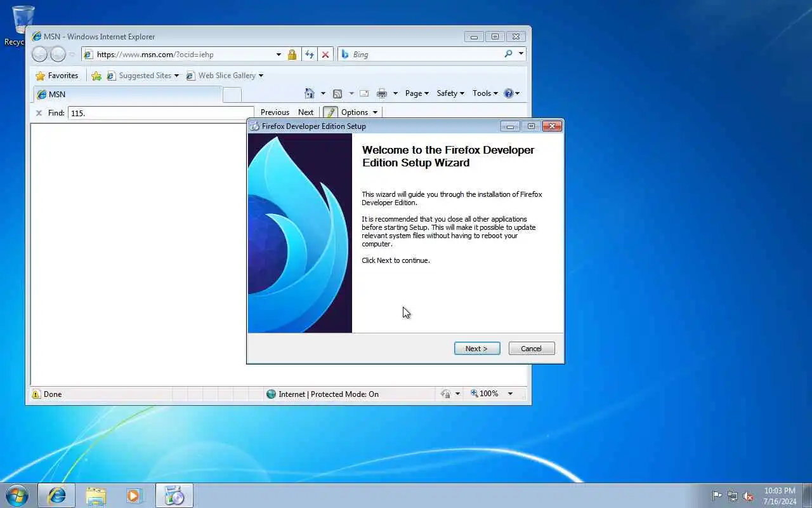The width and height of the screenshot is (812, 508).
Task: Click the Action Center flag tray icon
Action: click(x=717, y=496)
